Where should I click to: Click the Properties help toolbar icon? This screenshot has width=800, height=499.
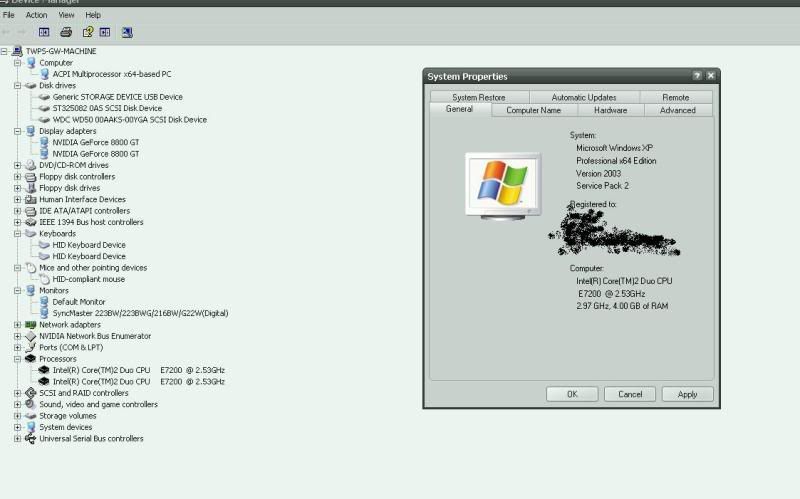(x=88, y=33)
